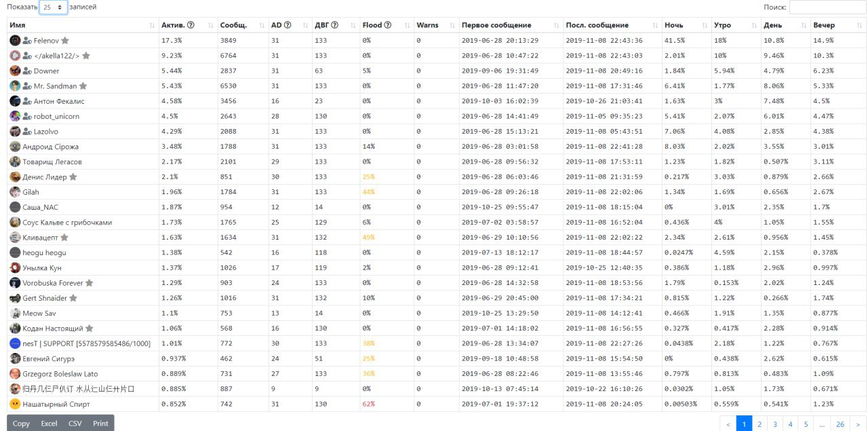Viewport: 868px width, 431px height.
Task: Click the sort arrows in the Сообщ. column
Action: click(260, 25)
